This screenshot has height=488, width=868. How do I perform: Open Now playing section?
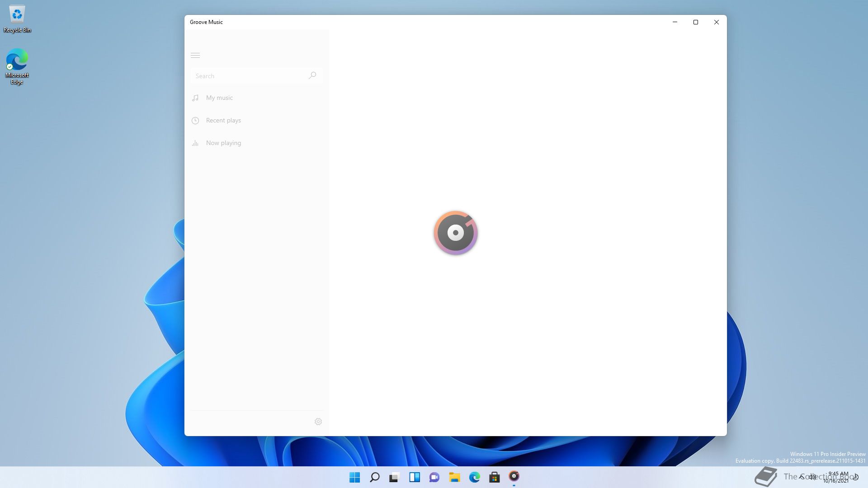(x=256, y=143)
